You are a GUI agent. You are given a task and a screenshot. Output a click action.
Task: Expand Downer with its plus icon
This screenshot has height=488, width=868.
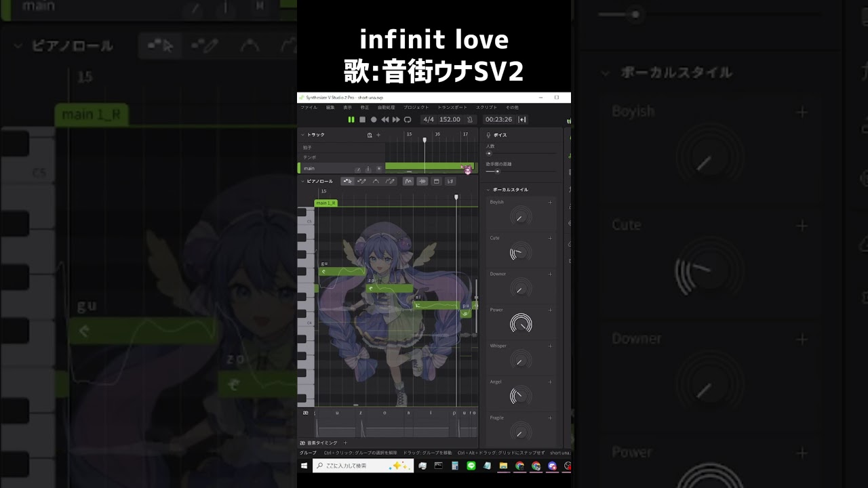click(x=550, y=274)
